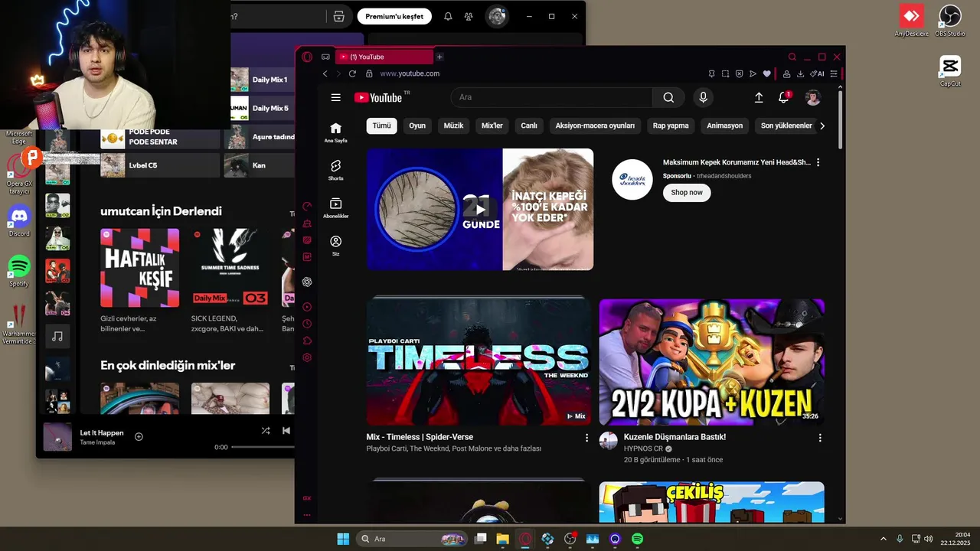Screen dimensions: 980x551
Task: Open new tab with plus button
Action: tap(439, 57)
